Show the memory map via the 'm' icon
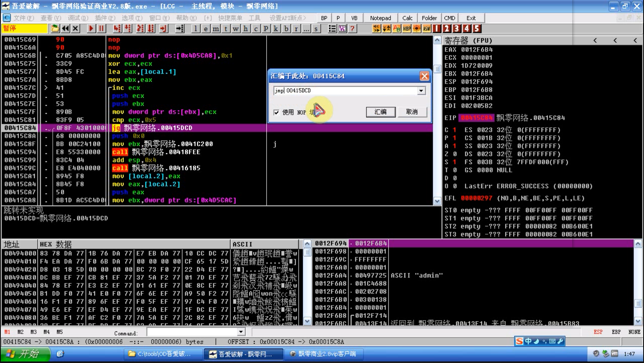This screenshot has width=644, height=363. click(216, 29)
